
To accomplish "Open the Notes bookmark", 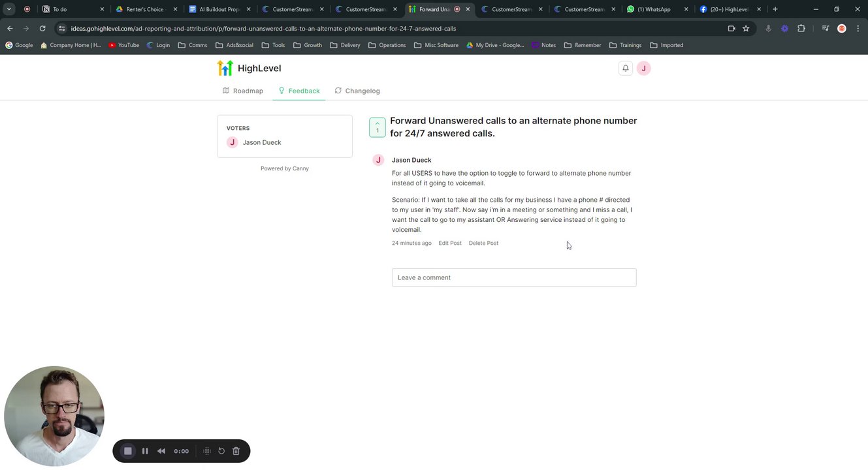I will coord(543,45).
